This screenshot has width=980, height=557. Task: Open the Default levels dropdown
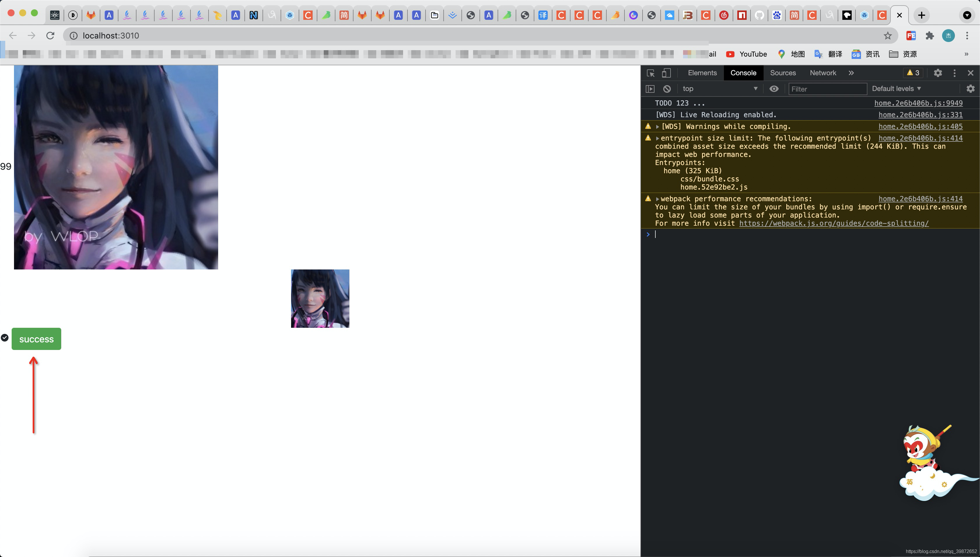(896, 89)
